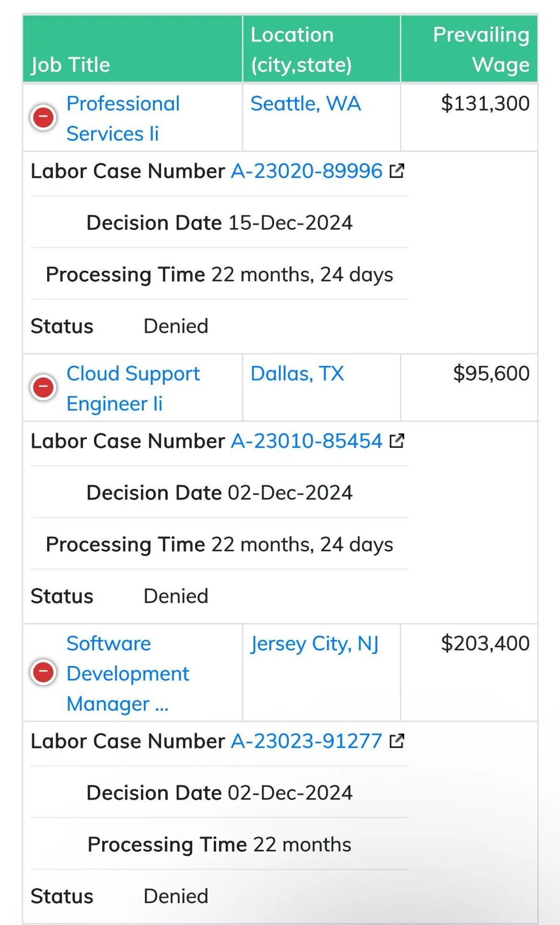Open Software Development Manager job link
This screenshot has height=925, width=560.
pyautogui.click(x=127, y=673)
